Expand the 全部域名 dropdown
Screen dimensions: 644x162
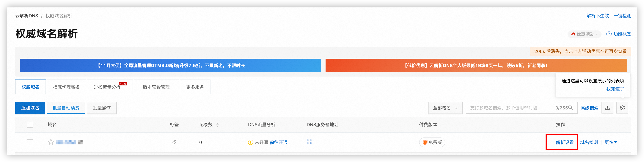[x=445, y=108]
